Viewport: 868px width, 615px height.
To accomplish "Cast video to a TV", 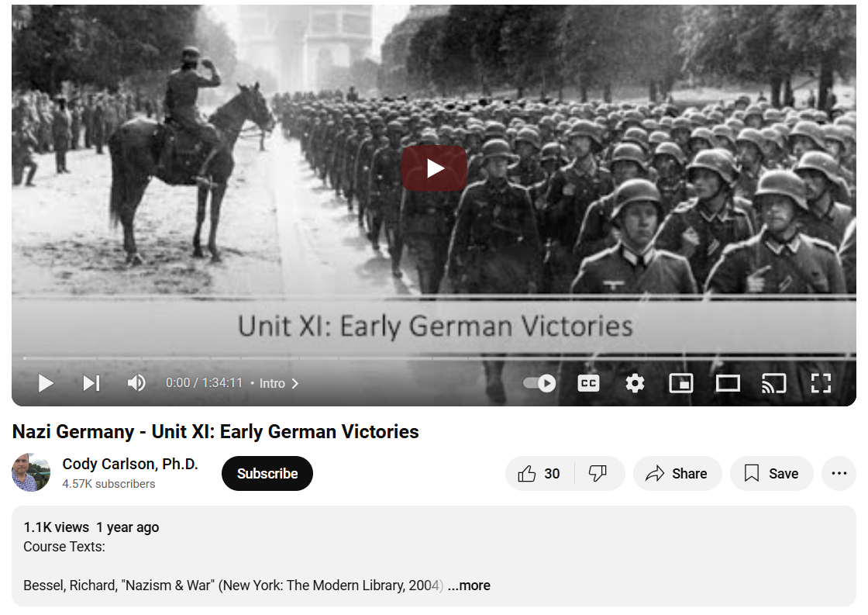I will [x=774, y=383].
